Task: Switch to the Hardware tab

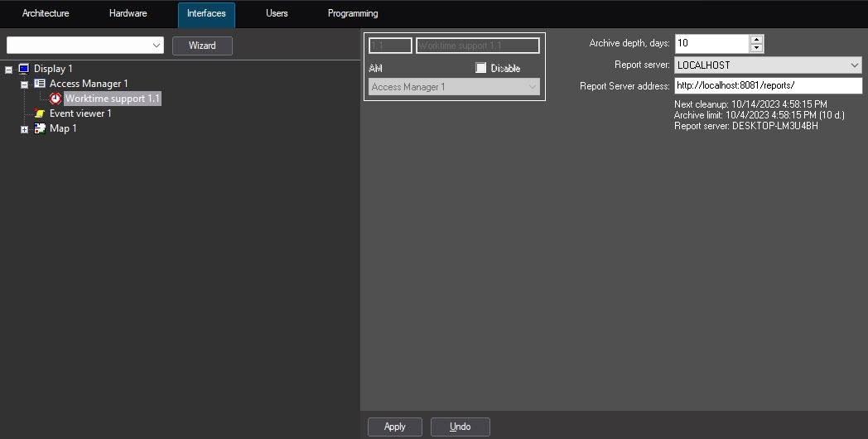Action: (128, 13)
